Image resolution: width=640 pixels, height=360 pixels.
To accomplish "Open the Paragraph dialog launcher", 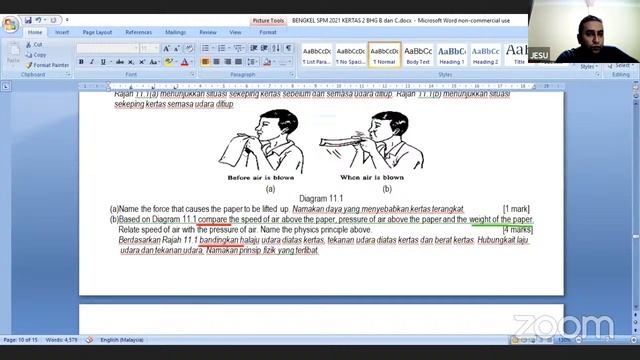I will [292, 75].
